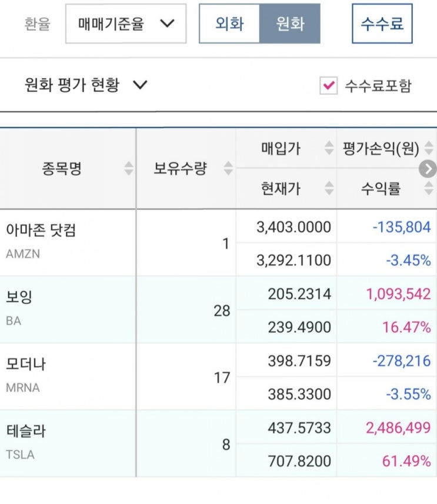This screenshot has height=504, width=437.
Task: Switch currency display to 외화
Action: (x=229, y=24)
